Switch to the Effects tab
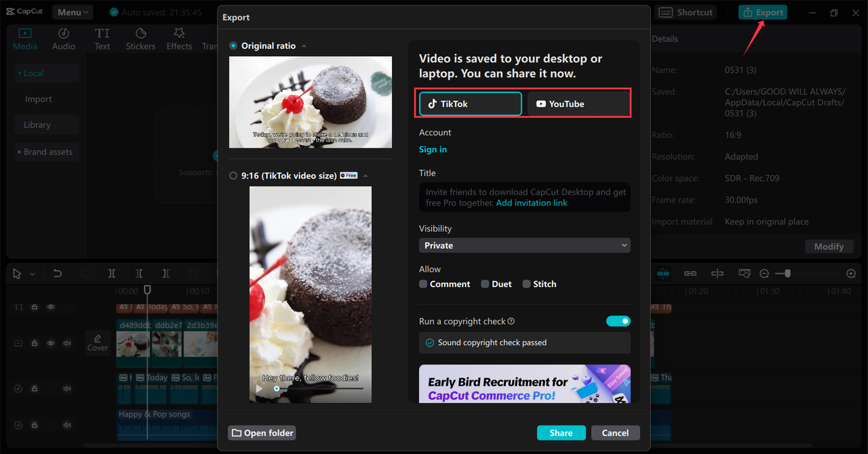 pos(179,39)
